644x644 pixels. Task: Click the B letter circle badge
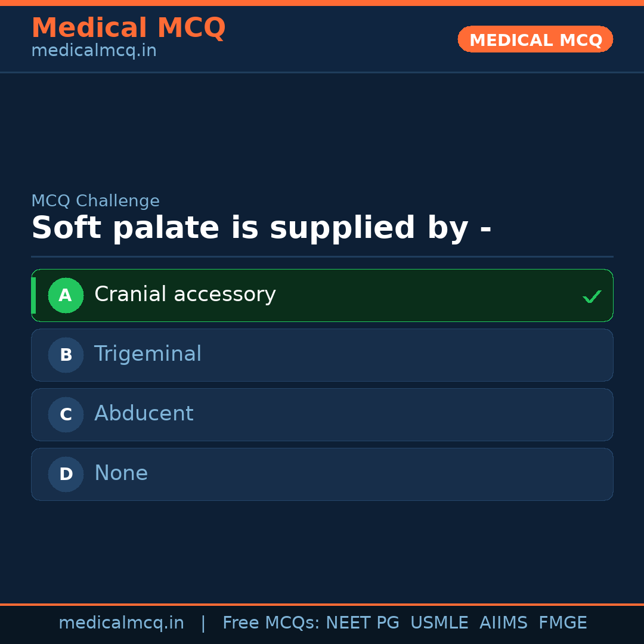66,355
